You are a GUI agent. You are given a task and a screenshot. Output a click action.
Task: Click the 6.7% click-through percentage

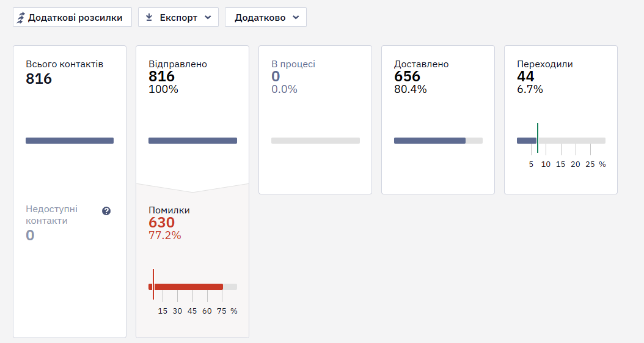coord(530,89)
